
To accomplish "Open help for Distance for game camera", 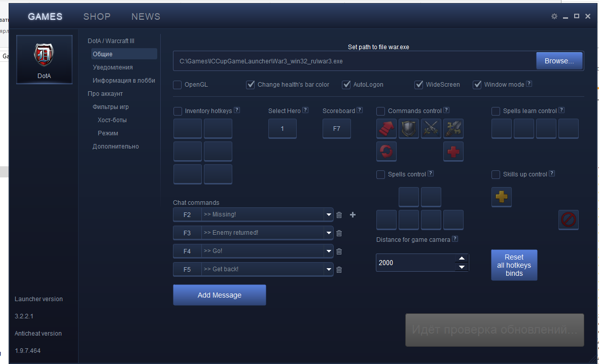I will 455,239.
